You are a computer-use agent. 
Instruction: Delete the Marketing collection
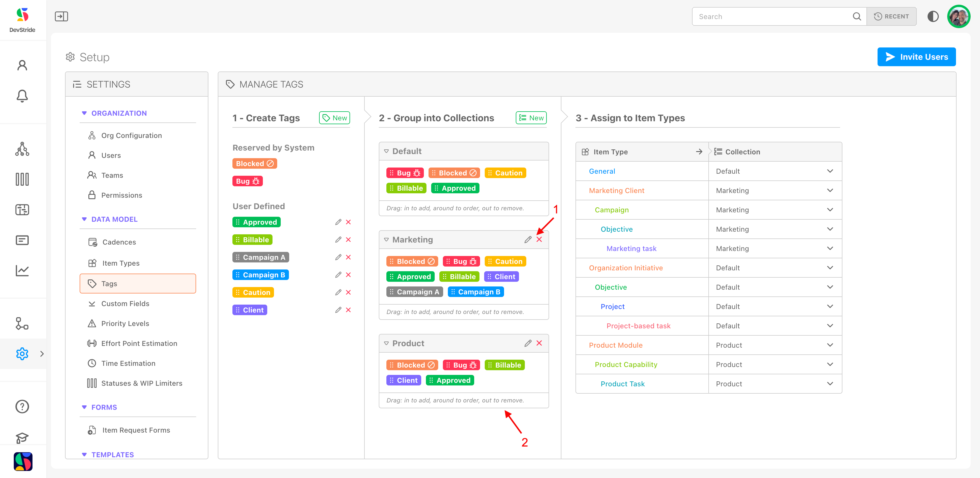click(x=539, y=239)
